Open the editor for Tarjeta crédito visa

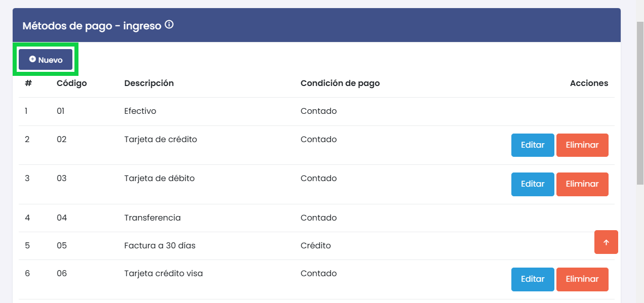click(x=533, y=279)
